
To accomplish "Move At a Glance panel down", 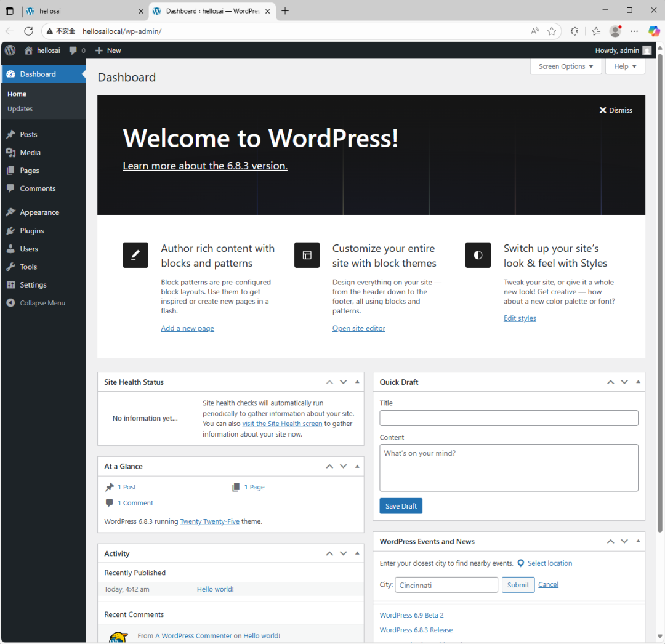I will [x=344, y=467].
